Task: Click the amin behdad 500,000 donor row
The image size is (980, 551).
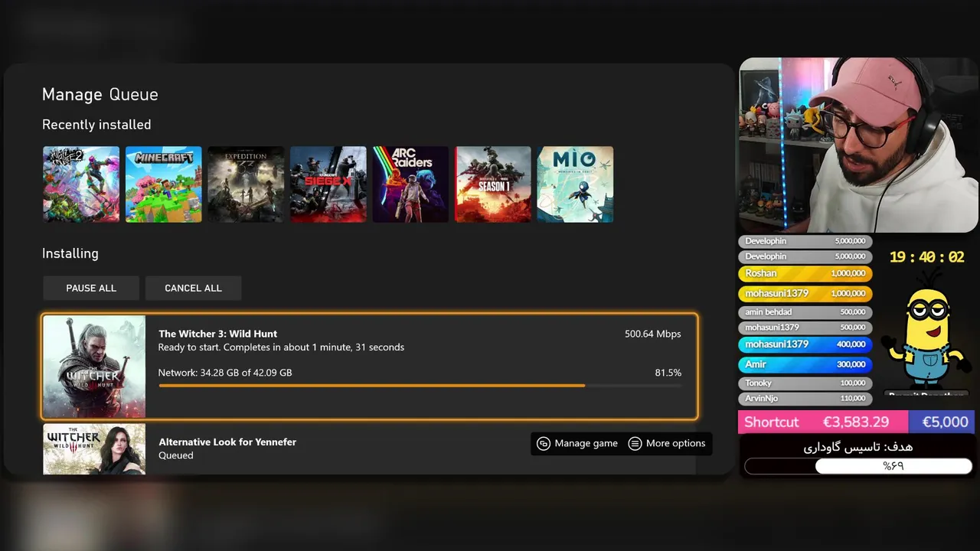Action: [805, 312]
